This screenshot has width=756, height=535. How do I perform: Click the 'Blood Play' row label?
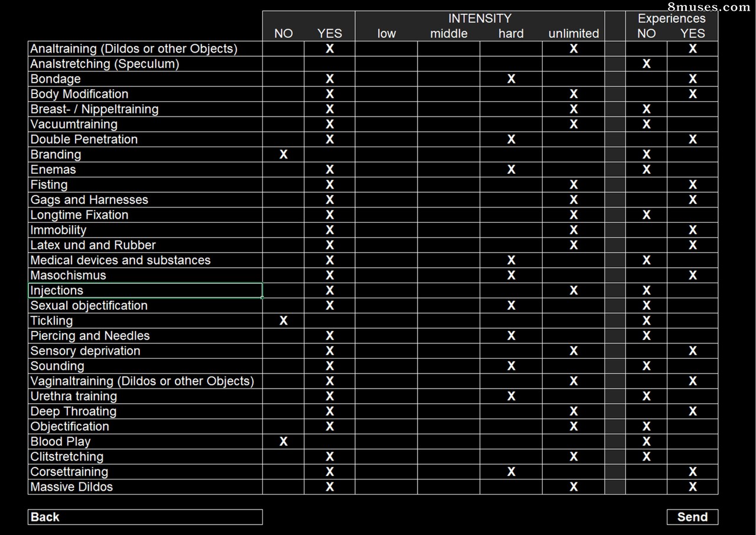(x=60, y=442)
